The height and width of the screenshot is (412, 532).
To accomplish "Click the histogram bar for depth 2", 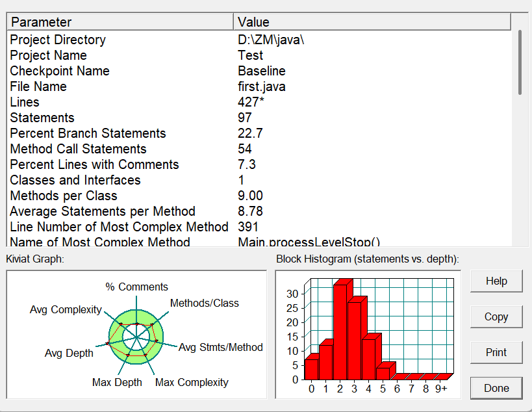I will coord(340,332).
